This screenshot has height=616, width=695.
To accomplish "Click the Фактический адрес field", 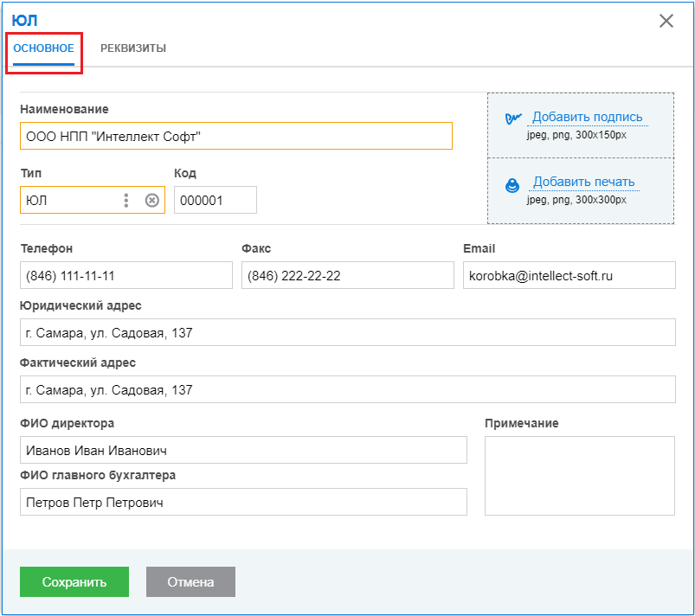I will pos(348,389).
